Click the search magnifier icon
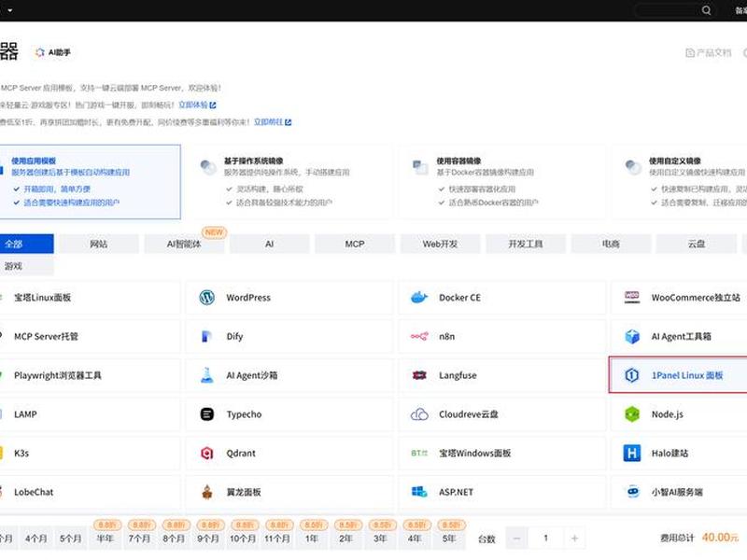The height and width of the screenshot is (560, 747). [x=706, y=10]
